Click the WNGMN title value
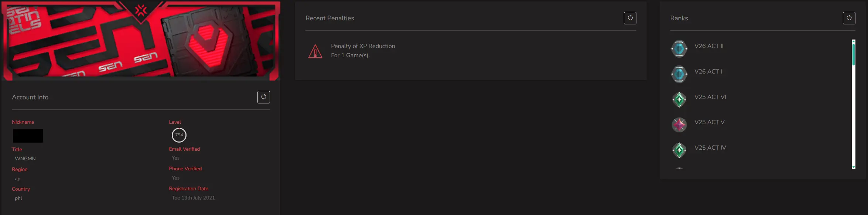 (25, 159)
